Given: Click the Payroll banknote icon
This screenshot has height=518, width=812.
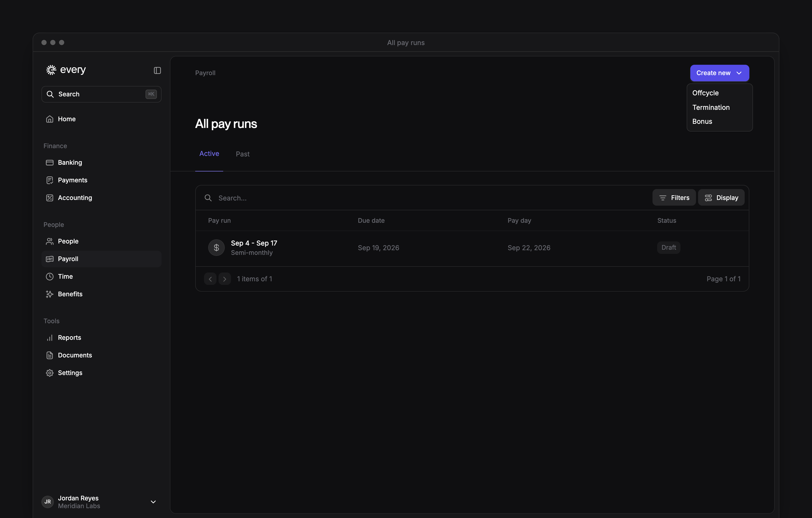Looking at the screenshot, I should [49, 259].
